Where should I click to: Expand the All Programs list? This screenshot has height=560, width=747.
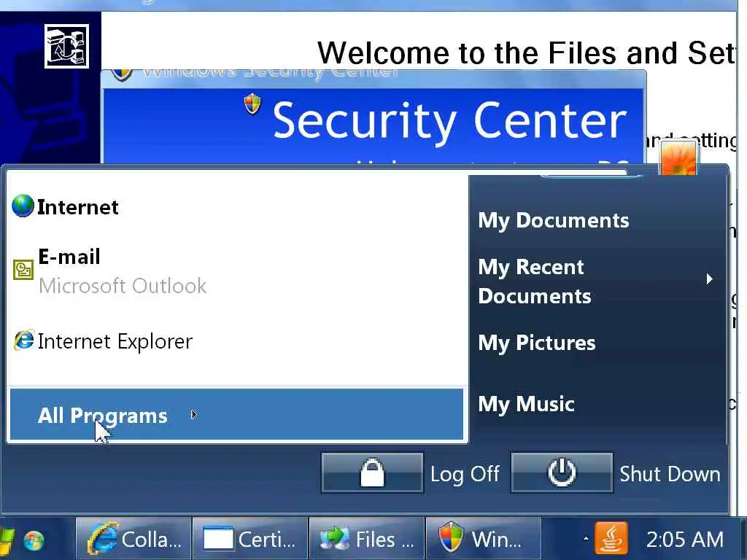click(x=236, y=414)
